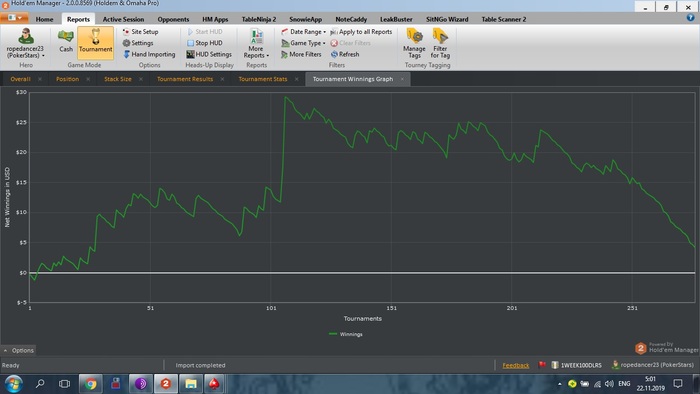700x394 pixels.
Task: Switch to the Tournament Results tab
Action: (185, 79)
